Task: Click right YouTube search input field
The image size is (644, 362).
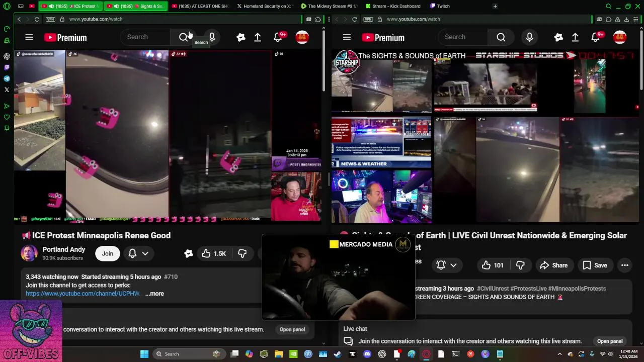Action: (463, 37)
